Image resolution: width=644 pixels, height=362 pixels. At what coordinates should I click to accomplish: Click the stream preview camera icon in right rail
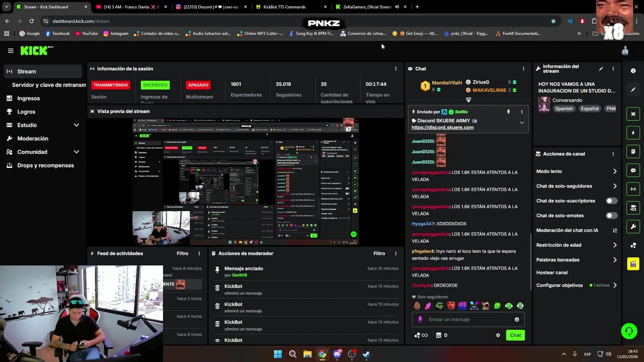pos(633,114)
